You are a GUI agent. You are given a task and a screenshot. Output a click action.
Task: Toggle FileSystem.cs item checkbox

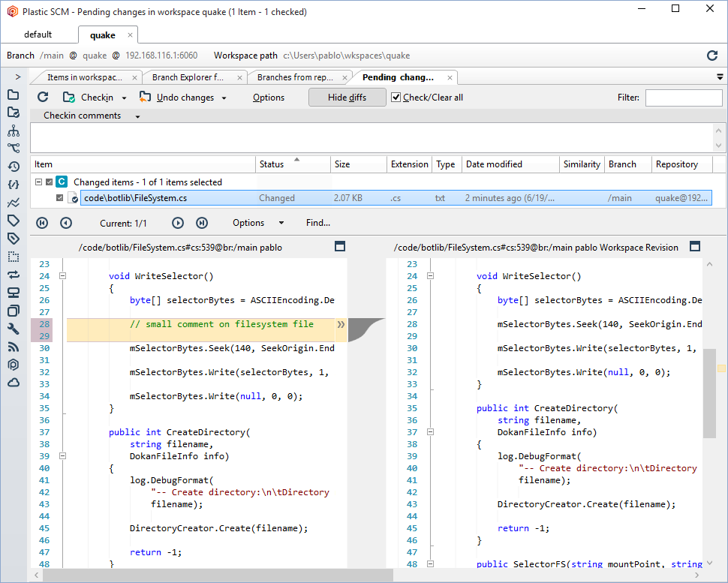(x=59, y=198)
